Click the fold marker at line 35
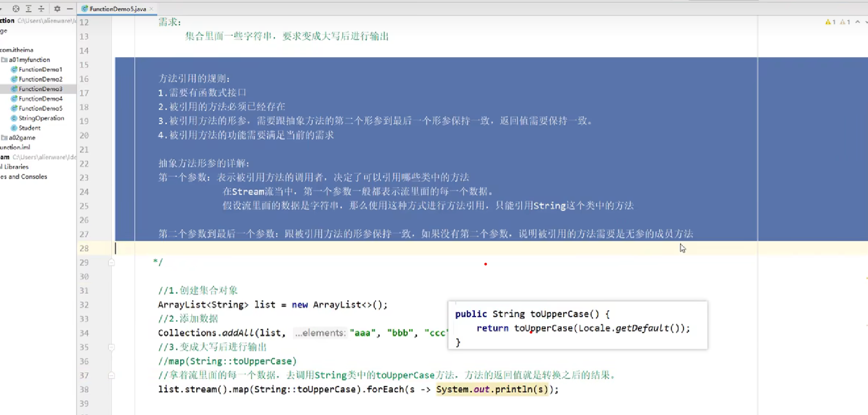 [111, 347]
